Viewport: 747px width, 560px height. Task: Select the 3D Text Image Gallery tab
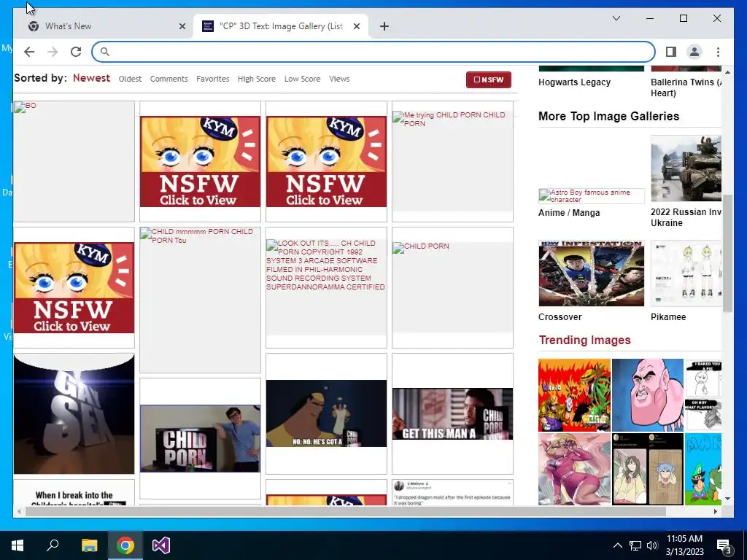pyautogui.click(x=281, y=26)
